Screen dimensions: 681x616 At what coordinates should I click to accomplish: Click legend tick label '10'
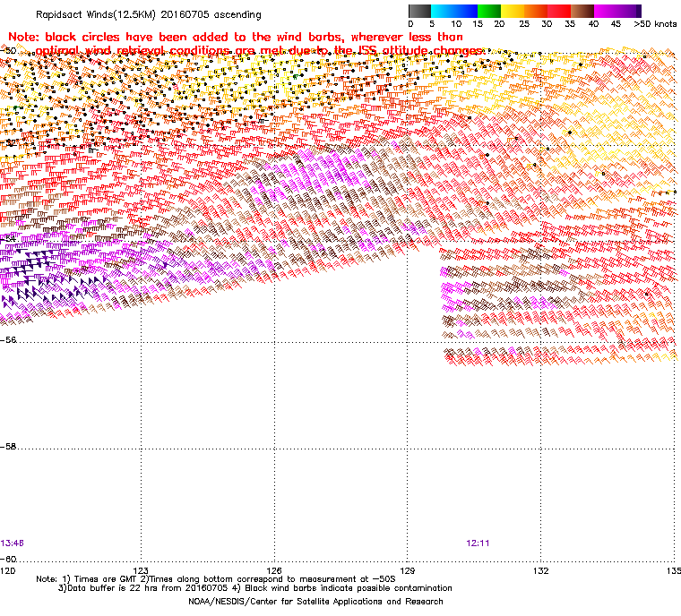[456, 24]
